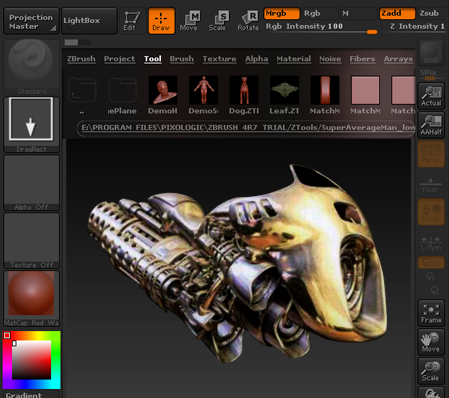Toggle the Zadd sculpt mode
The image size is (449, 398).
397,13
